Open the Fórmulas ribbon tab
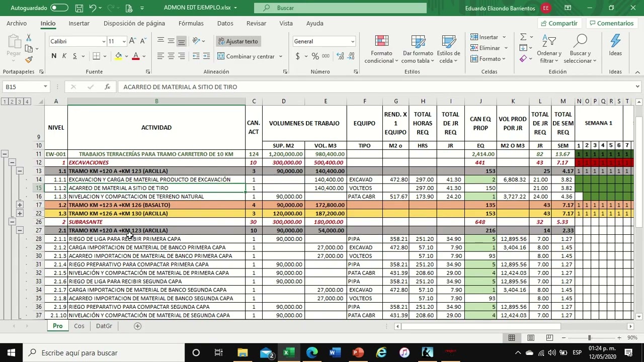Image resolution: width=644 pixels, height=362 pixels. tap(191, 23)
